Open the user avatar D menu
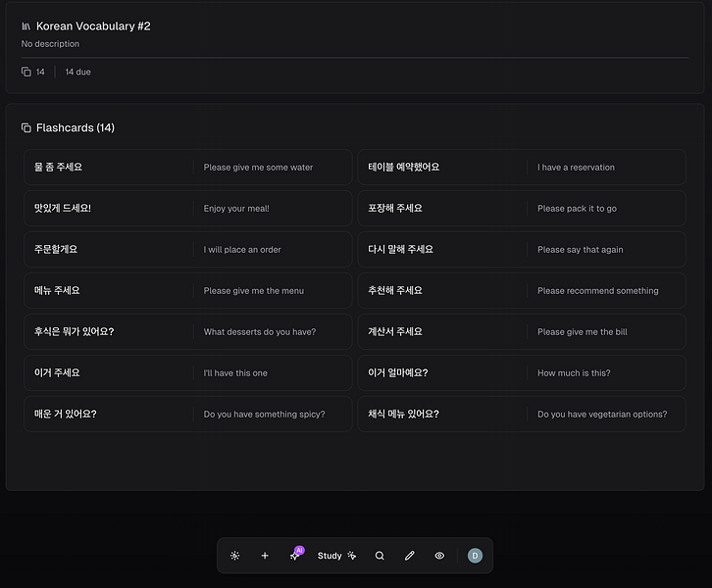The width and height of the screenshot is (712, 588). click(476, 556)
